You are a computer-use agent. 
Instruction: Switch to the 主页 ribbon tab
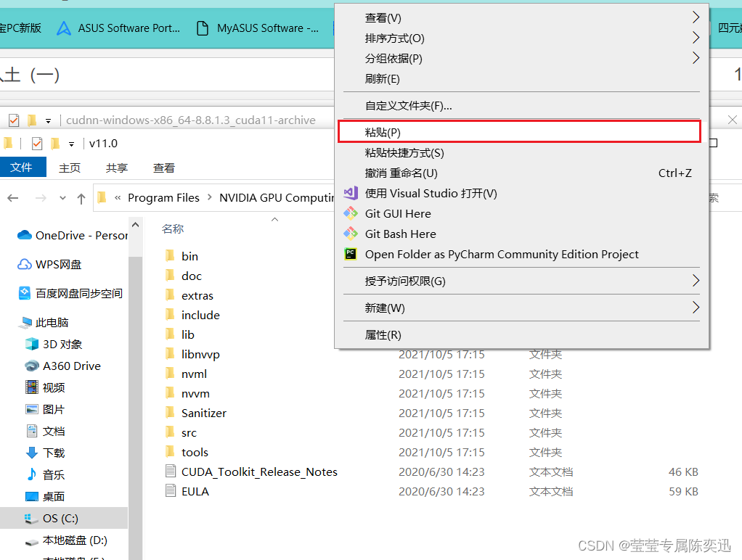click(70, 168)
